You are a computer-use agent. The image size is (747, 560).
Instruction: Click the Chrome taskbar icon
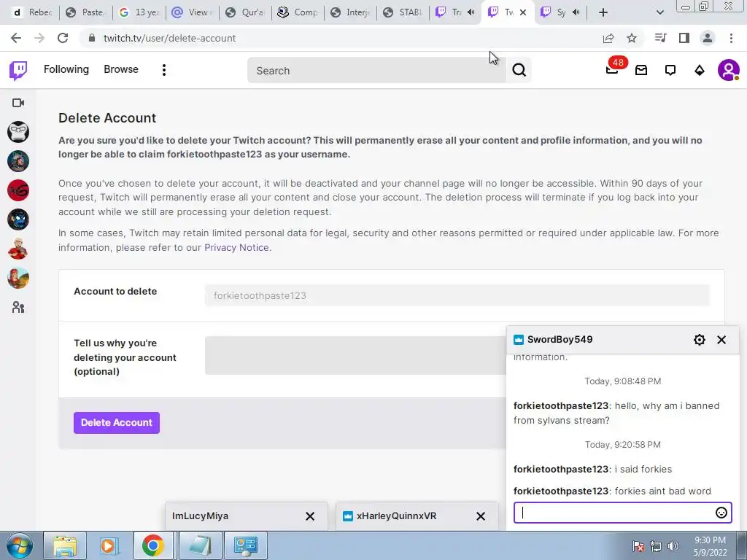(152, 545)
